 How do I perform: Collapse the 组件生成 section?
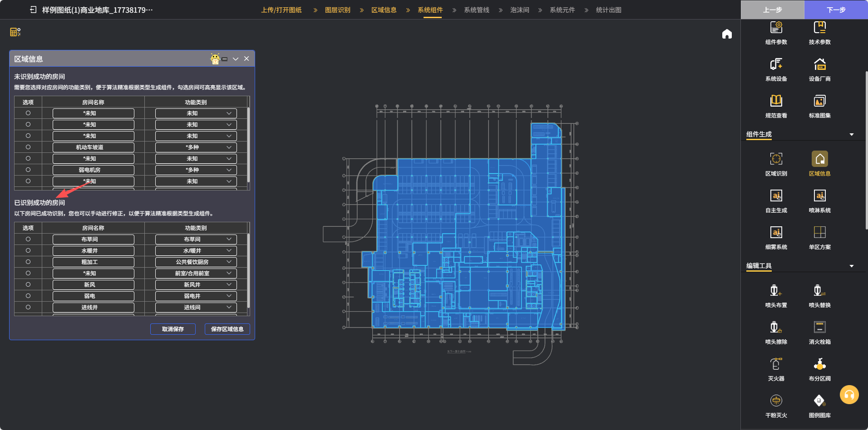pos(851,135)
